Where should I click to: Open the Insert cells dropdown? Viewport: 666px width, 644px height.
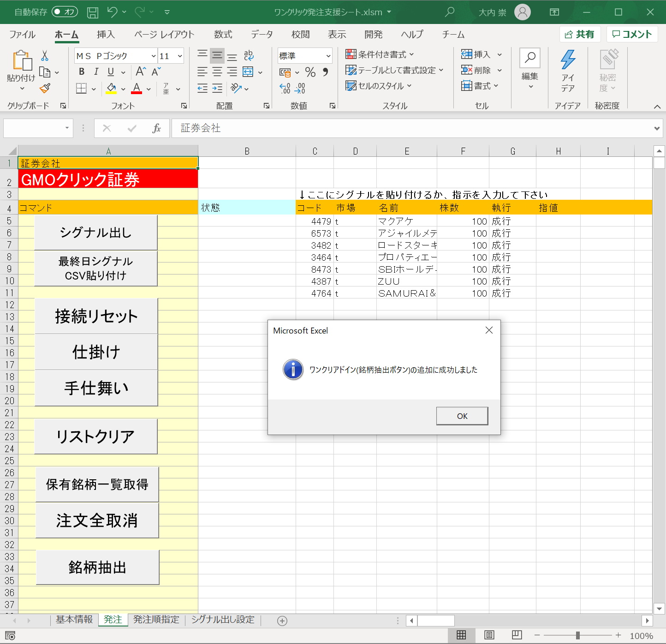click(x=499, y=54)
